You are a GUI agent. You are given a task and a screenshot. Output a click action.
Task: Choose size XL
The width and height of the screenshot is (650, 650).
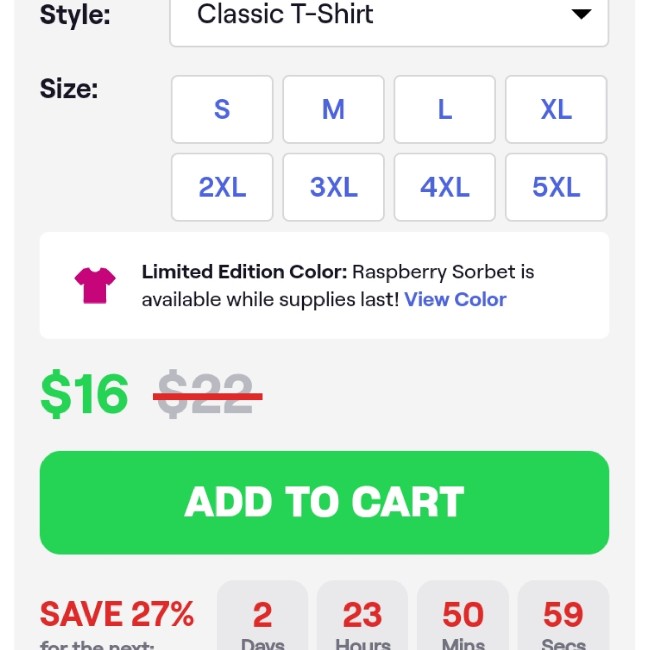[556, 109]
